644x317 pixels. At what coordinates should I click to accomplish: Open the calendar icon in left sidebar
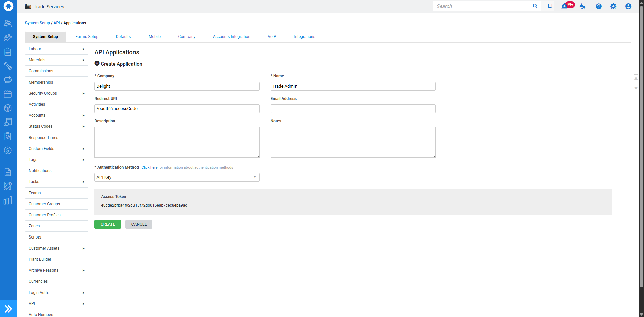8,94
